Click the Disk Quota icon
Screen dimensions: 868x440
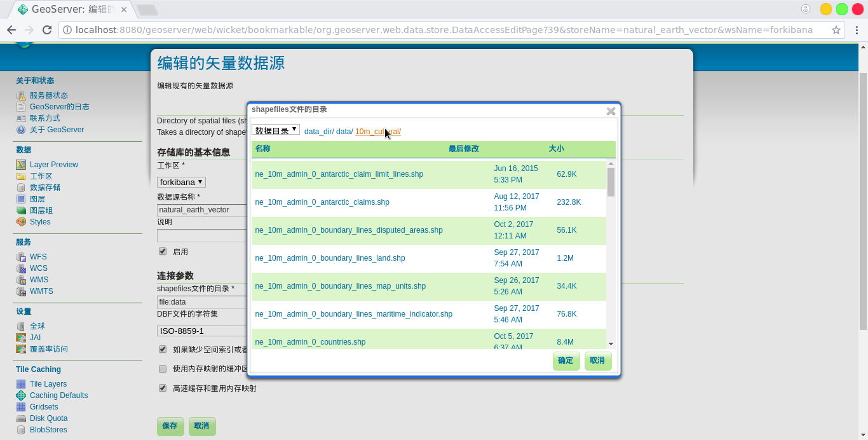point(21,418)
